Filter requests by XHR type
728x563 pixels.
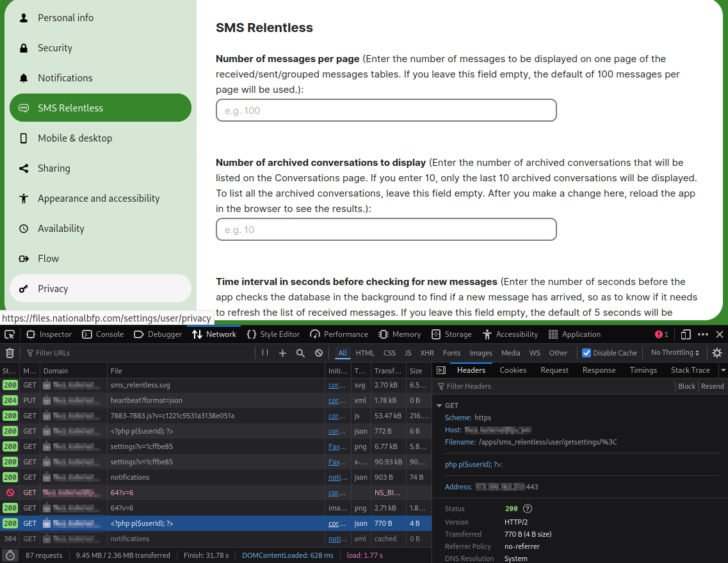426,353
